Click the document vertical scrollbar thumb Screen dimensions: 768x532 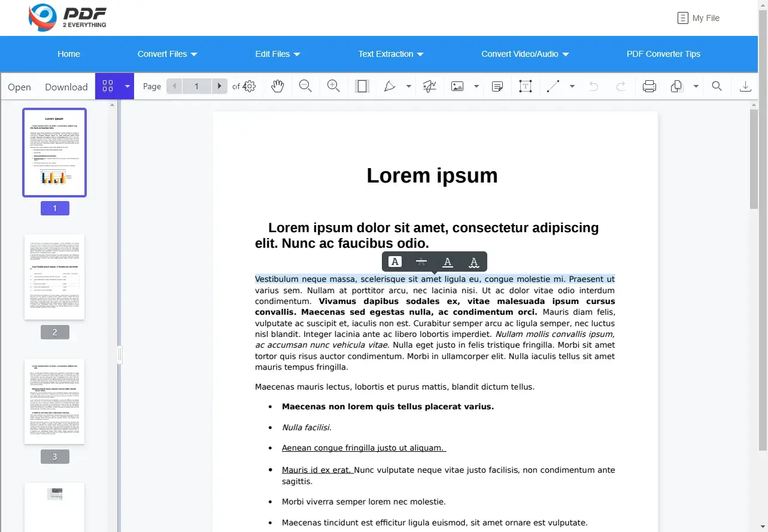tap(754, 158)
